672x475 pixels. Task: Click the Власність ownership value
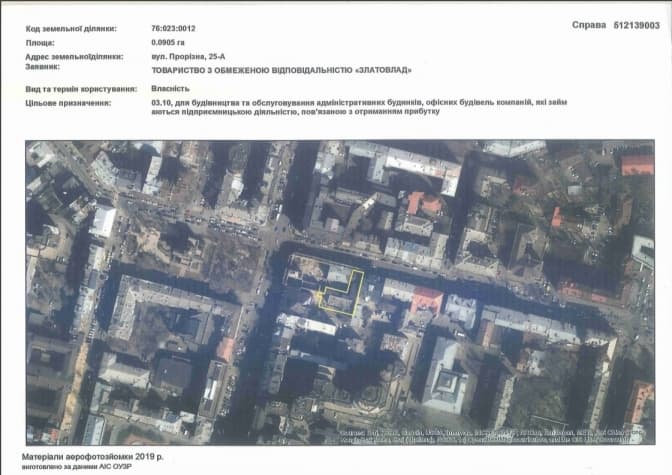click(x=169, y=88)
